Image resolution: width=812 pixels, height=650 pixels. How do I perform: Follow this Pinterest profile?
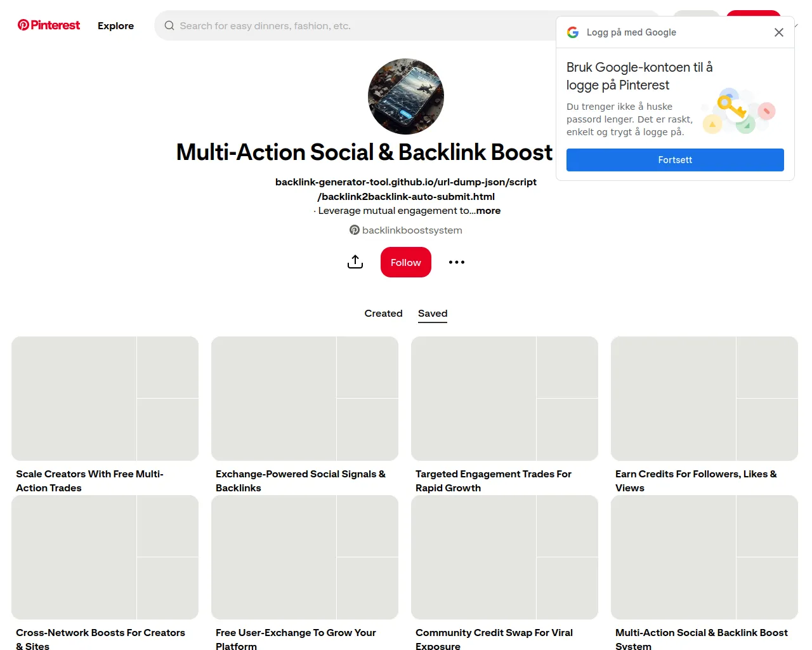(x=406, y=262)
